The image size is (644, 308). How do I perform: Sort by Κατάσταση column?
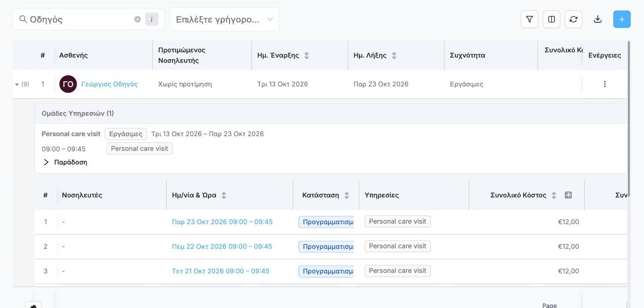(x=346, y=195)
